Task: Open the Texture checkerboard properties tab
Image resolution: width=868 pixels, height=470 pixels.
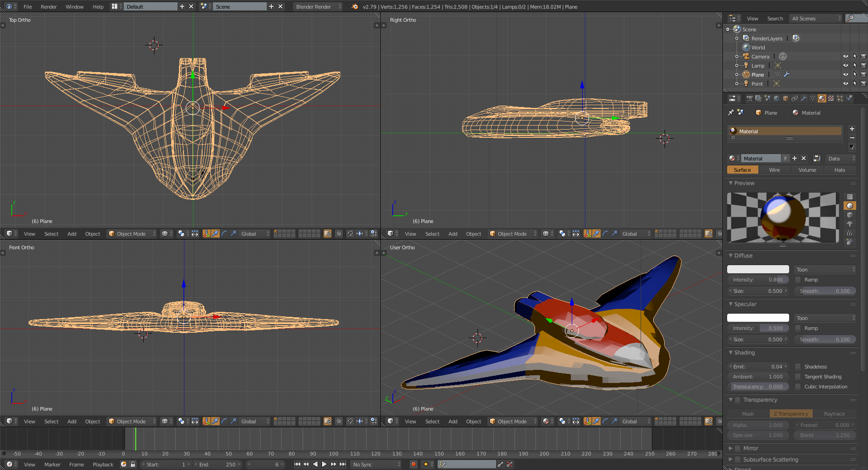Action: [831, 98]
